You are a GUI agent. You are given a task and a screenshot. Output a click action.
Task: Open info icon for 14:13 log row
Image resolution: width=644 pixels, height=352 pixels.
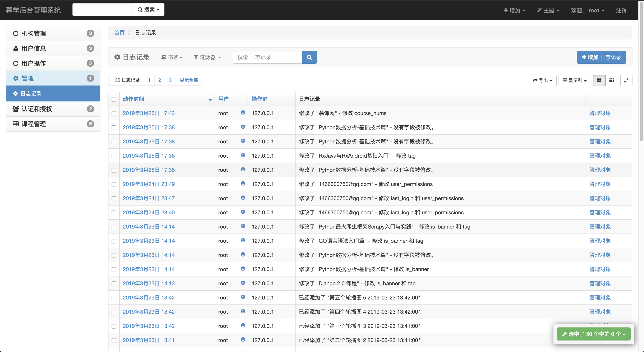coord(243,283)
